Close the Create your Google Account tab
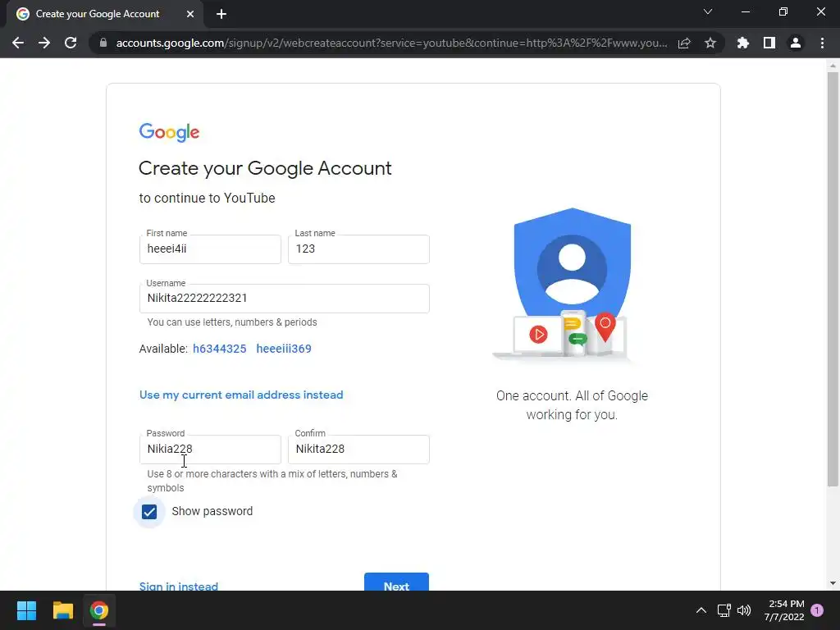840x630 pixels. tap(190, 14)
